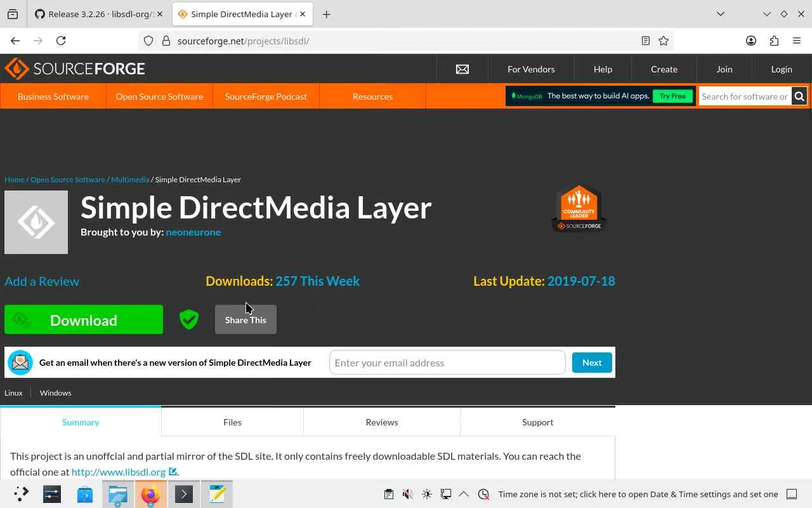812x508 pixels.
Task: Click the Try Free button in the MongoDB ad
Action: [x=672, y=97]
